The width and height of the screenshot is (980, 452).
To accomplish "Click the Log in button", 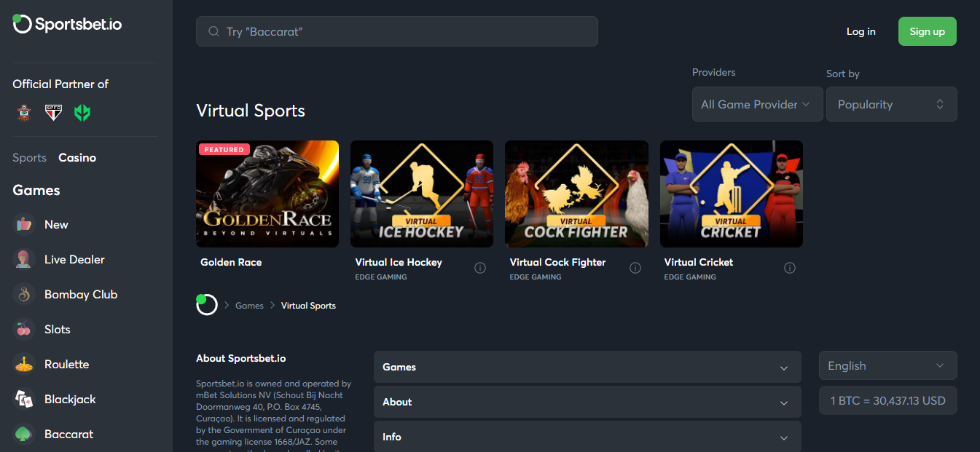I will 861,31.
